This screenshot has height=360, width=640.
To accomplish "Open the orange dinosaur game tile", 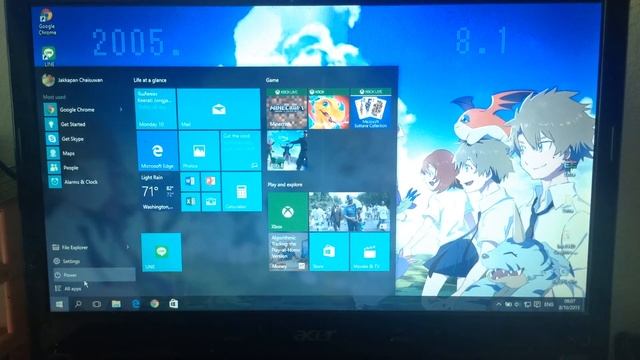I will (x=329, y=109).
